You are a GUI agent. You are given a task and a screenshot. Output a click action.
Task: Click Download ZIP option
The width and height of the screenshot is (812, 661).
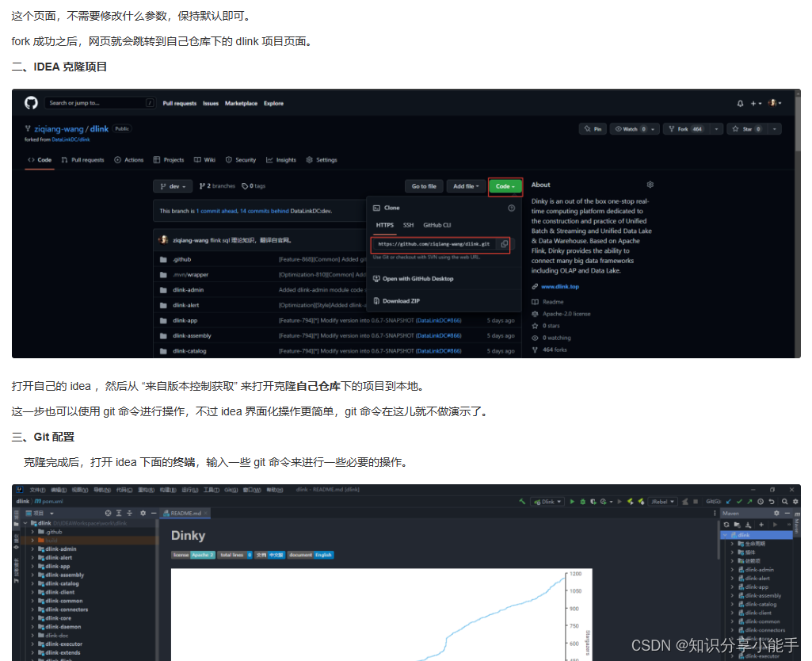397,301
